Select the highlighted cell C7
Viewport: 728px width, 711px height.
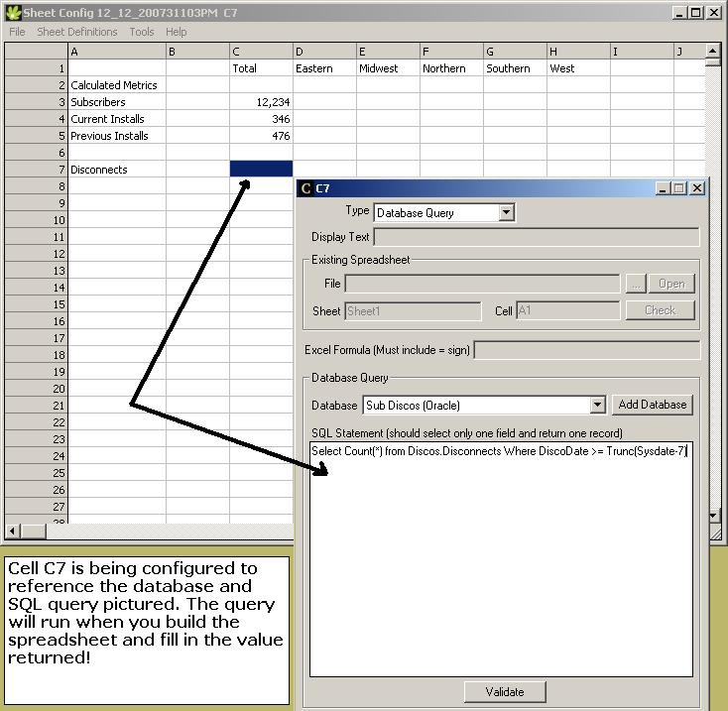coord(261,169)
